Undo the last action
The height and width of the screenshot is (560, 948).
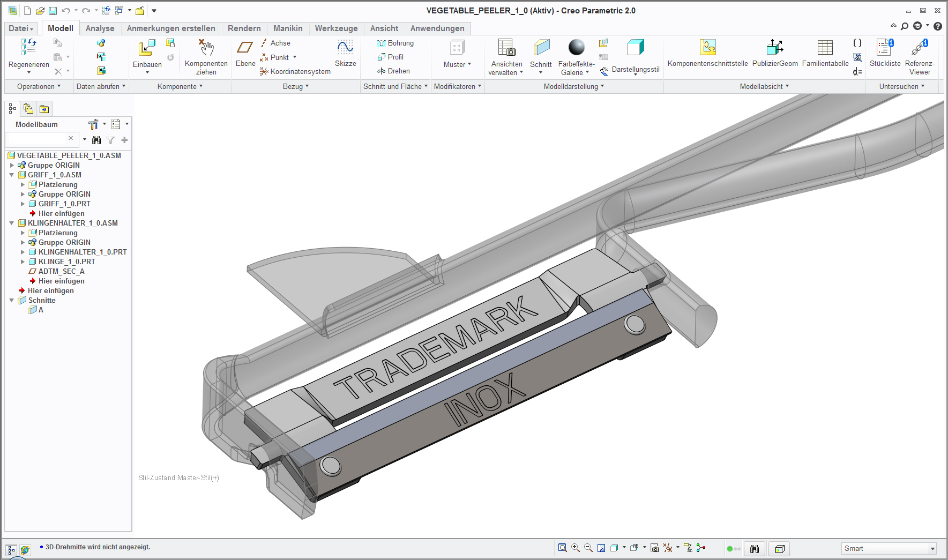[66, 11]
